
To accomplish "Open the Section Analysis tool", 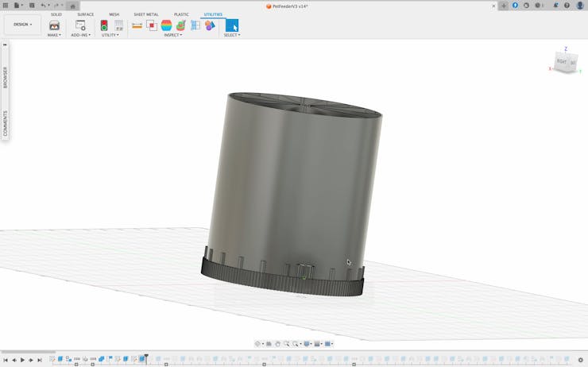I will click(195, 25).
